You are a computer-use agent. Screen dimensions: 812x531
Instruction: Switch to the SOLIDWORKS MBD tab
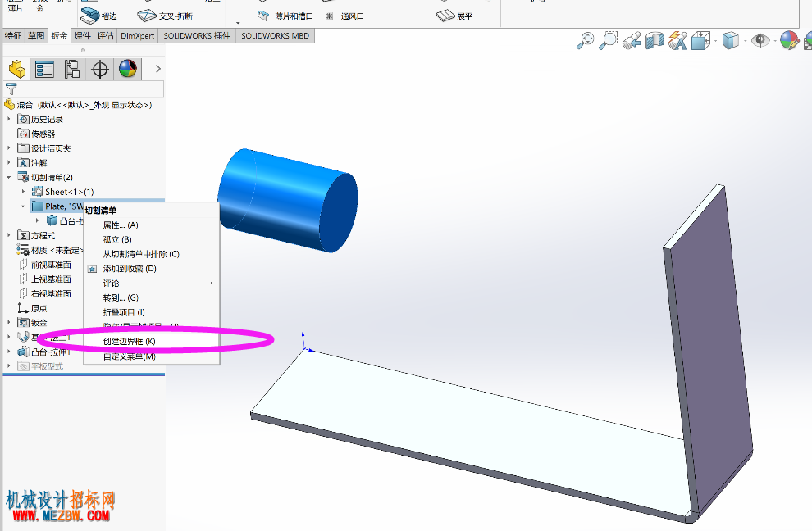click(x=275, y=36)
